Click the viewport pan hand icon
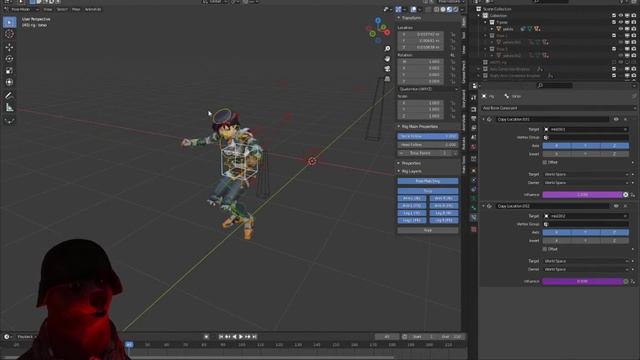640x360 pixels. [x=387, y=59]
